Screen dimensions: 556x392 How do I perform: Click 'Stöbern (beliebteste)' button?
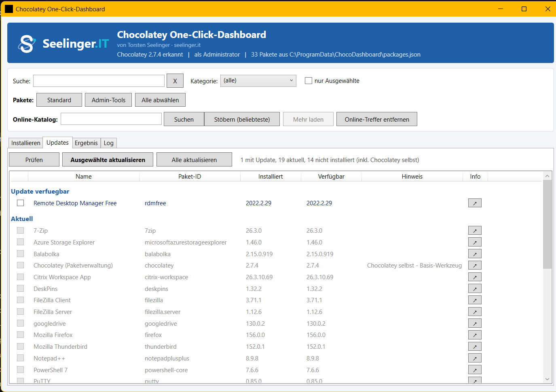[x=242, y=119]
